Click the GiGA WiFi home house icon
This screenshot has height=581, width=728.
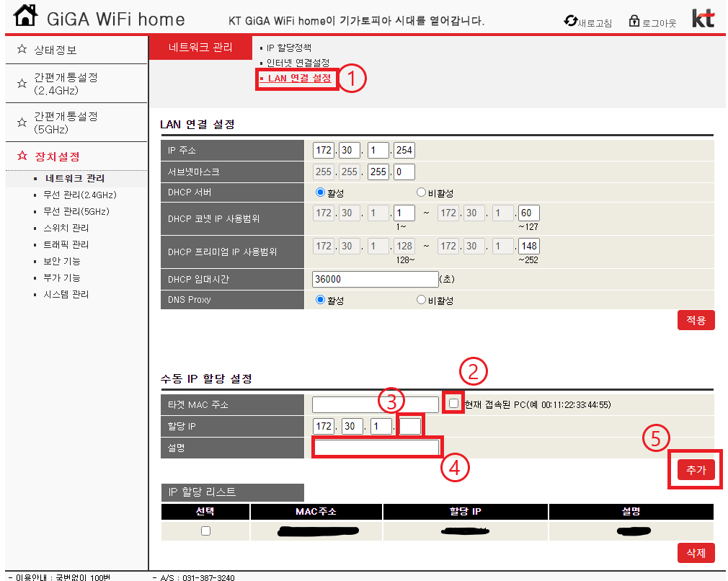point(25,15)
